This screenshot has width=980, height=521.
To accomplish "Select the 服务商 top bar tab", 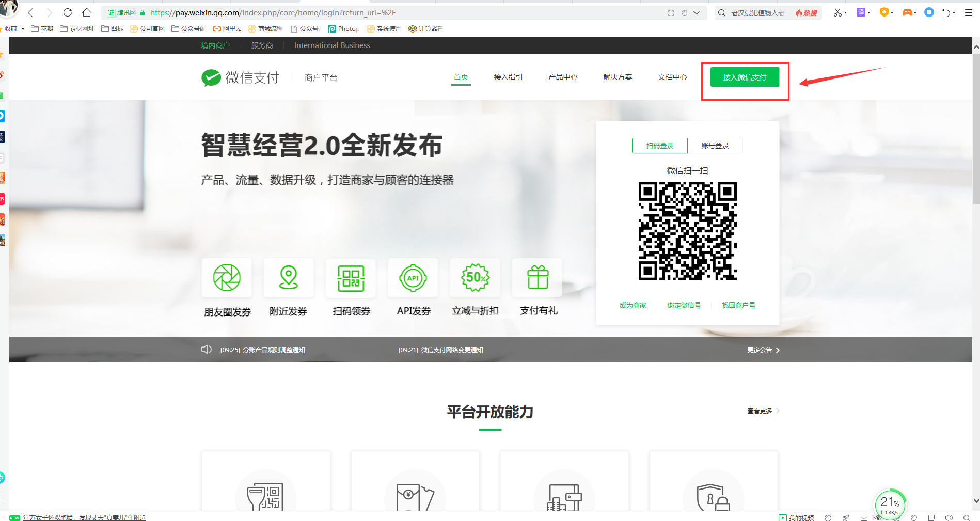I will pyautogui.click(x=262, y=45).
